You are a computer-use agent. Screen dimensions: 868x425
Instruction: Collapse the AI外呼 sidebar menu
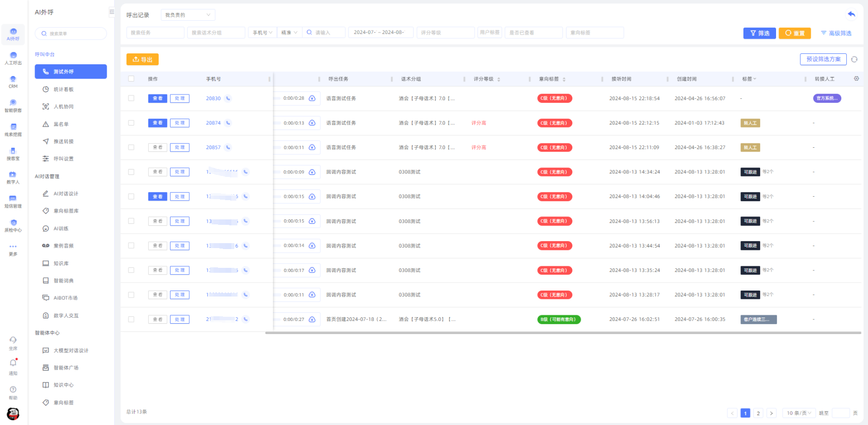coord(111,12)
